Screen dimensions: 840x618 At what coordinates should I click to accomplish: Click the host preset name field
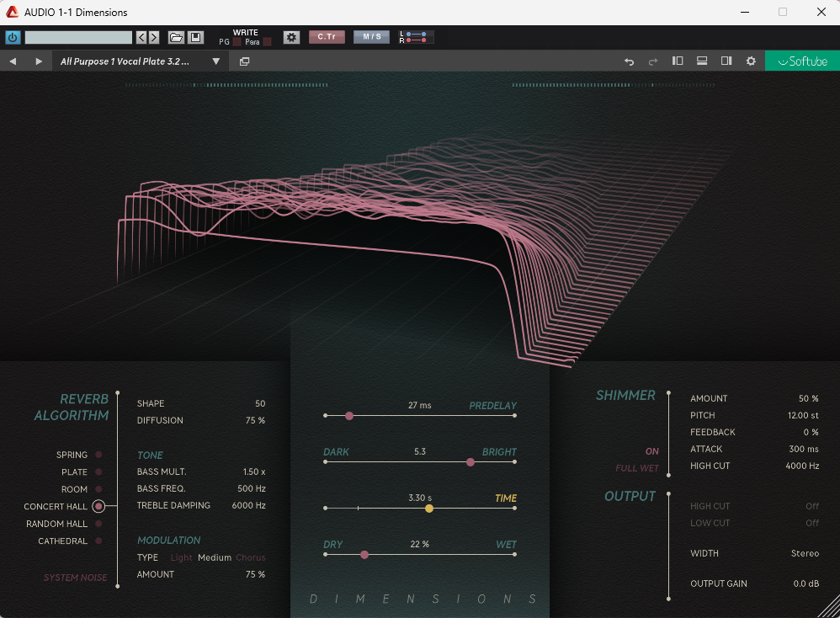tap(78, 38)
